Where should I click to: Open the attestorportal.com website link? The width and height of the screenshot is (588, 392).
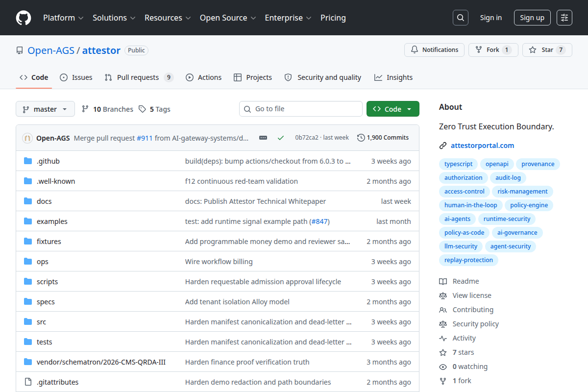point(483,146)
